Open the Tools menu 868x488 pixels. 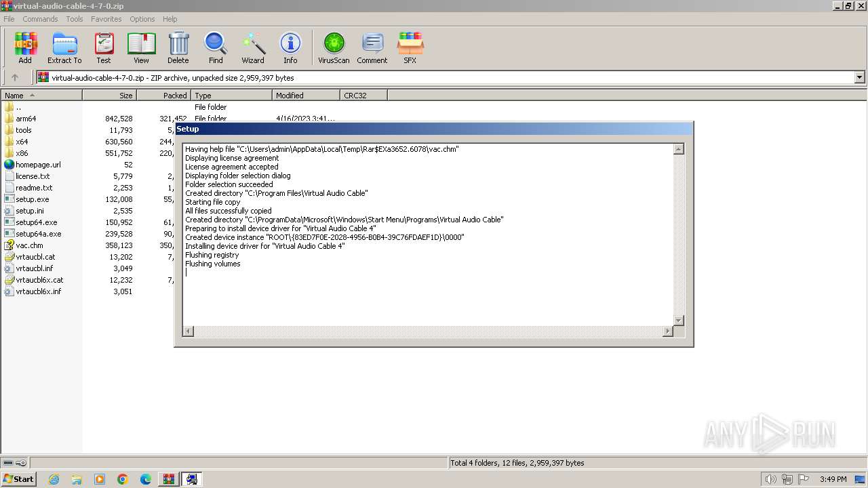75,19
